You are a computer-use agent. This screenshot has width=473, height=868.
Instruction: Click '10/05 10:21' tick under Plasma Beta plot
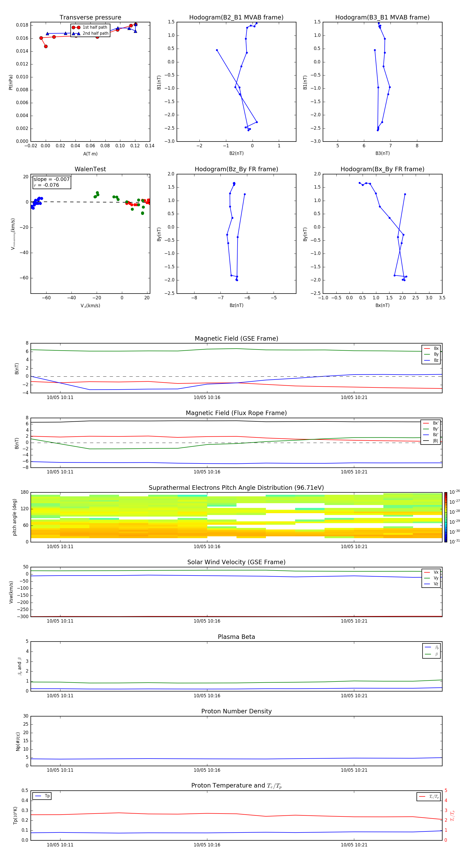point(354,696)
